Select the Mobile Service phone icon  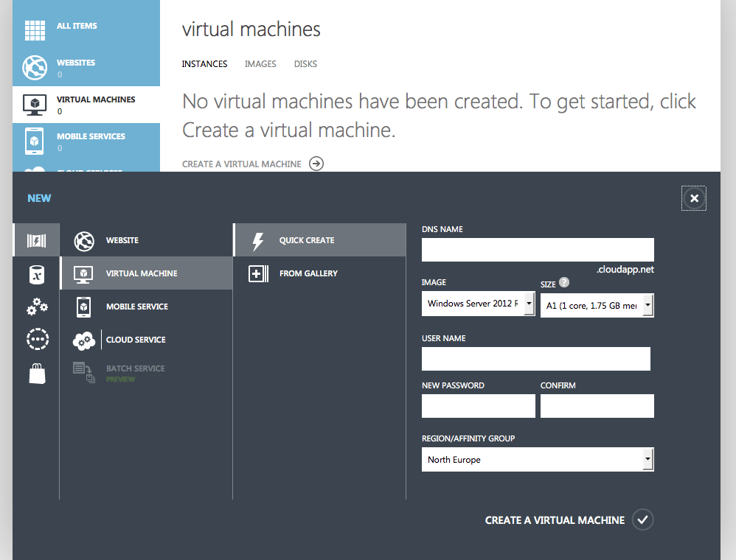pos(83,306)
